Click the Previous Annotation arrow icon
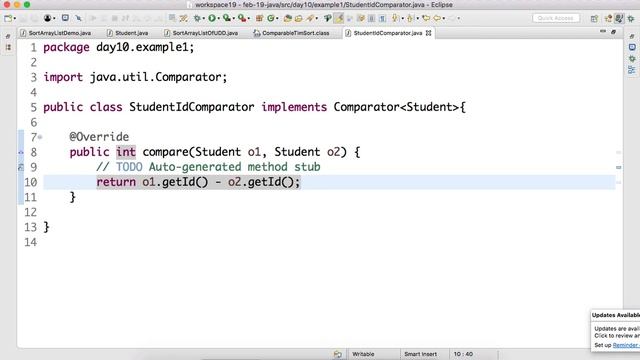The height and width of the screenshot is (360, 640). [410, 18]
